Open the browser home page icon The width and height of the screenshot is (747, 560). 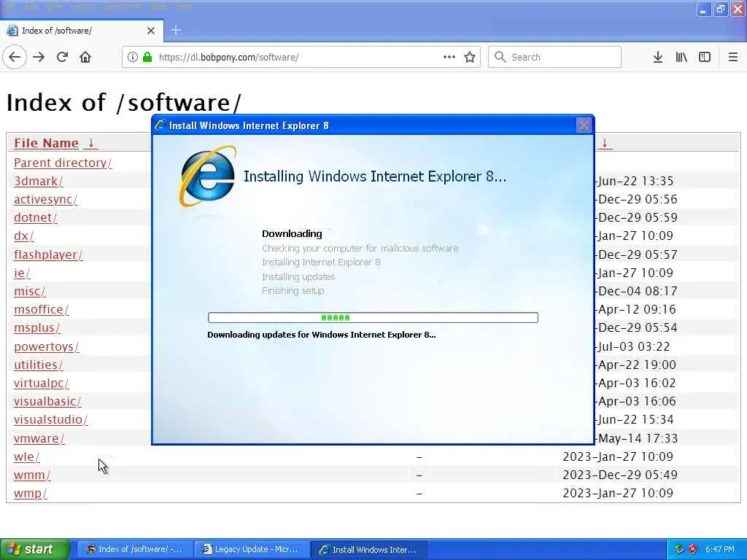pos(85,57)
